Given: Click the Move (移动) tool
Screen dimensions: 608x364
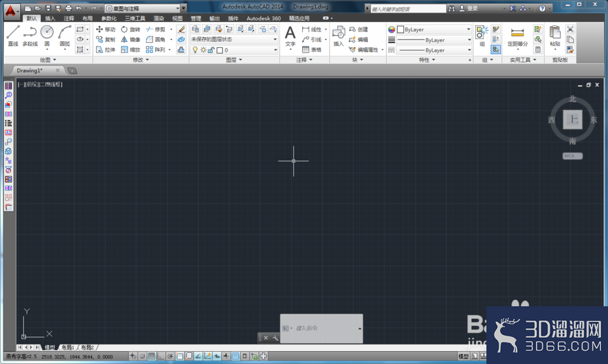Looking at the screenshot, I should [105, 29].
